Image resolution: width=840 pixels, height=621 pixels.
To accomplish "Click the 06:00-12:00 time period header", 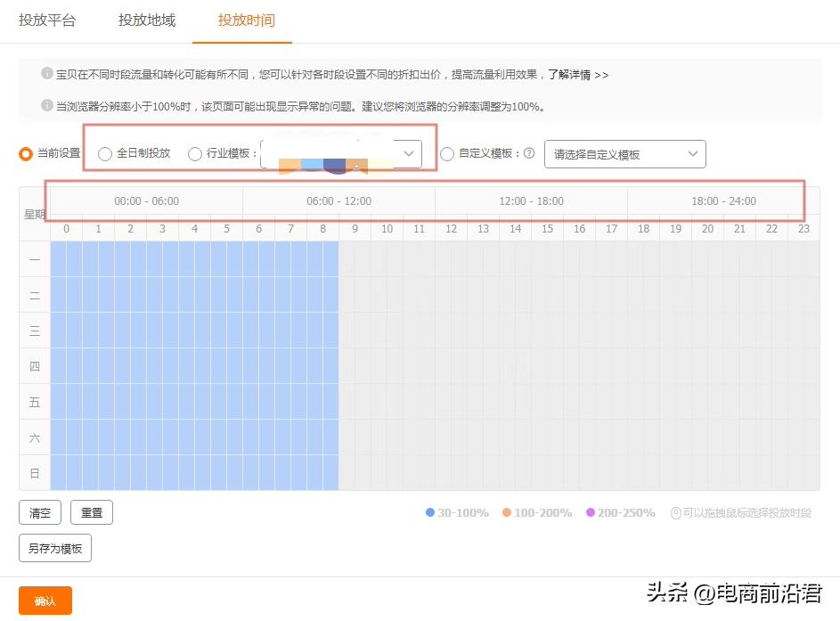I will (338, 200).
